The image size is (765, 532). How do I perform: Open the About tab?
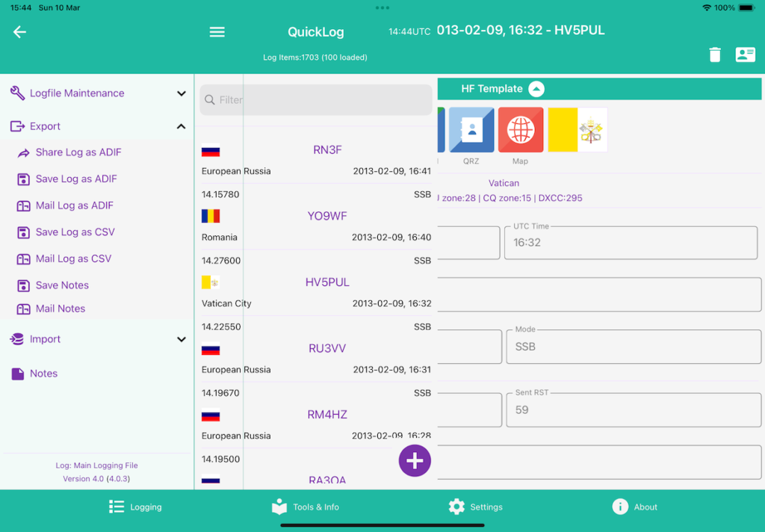(635, 507)
